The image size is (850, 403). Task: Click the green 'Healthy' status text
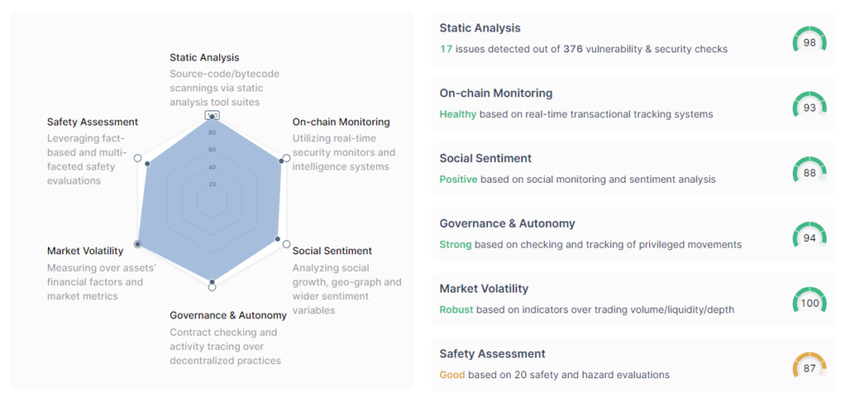(x=457, y=114)
